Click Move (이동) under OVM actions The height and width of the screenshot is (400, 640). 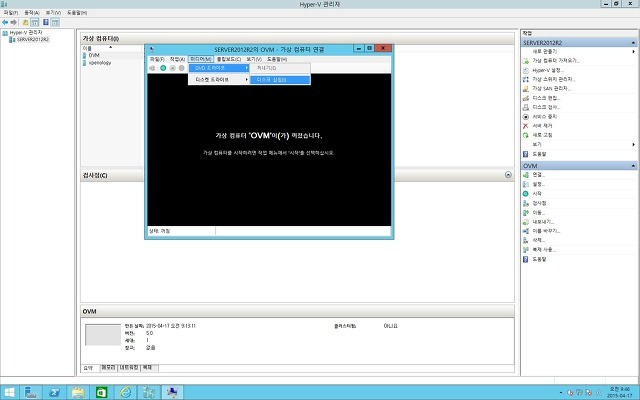pos(538,212)
